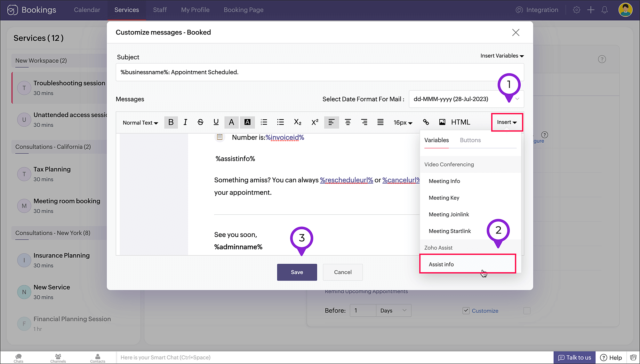Image resolution: width=640 pixels, height=364 pixels.
Task: Apply strikethrough formatting
Action: (200, 122)
